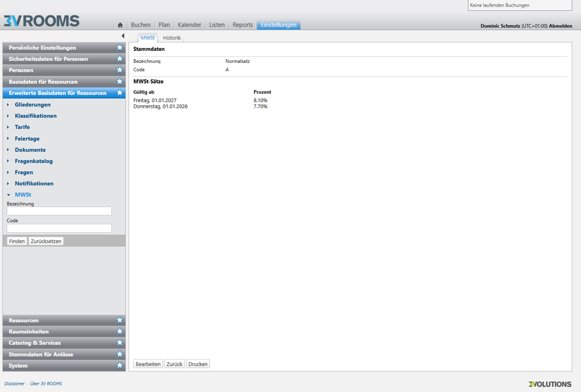
Task: Click star beside Catering & Services
Action: 120,343
